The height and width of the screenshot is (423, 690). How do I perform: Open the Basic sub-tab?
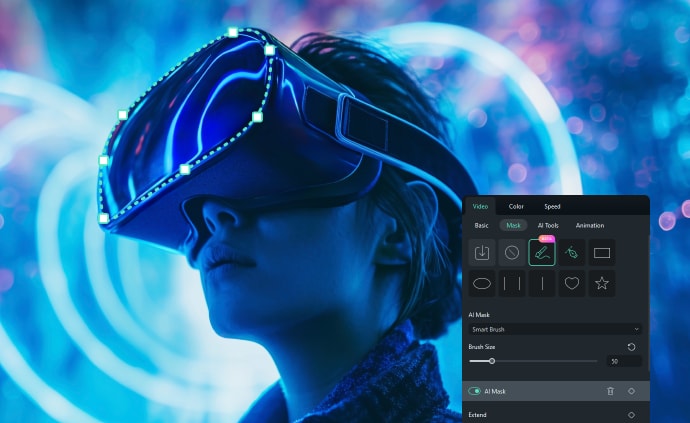(481, 225)
